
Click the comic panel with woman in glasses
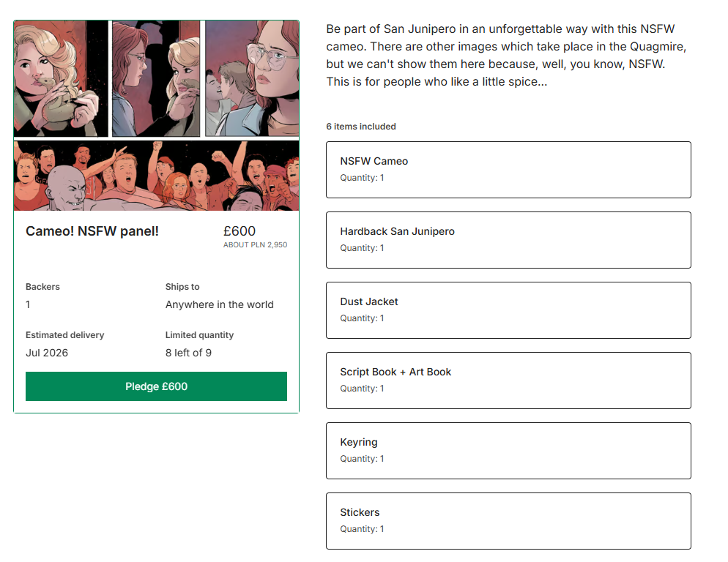pyautogui.click(x=252, y=78)
